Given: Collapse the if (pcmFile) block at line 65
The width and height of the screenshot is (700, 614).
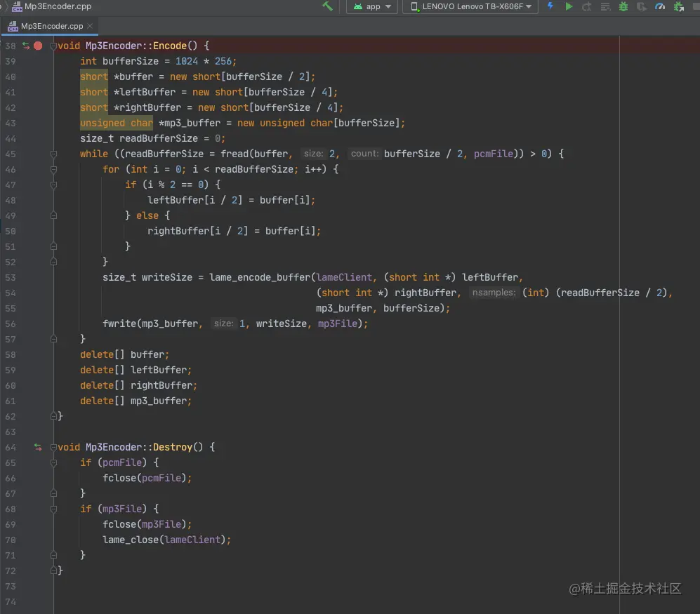Looking at the screenshot, I should tap(53, 462).
